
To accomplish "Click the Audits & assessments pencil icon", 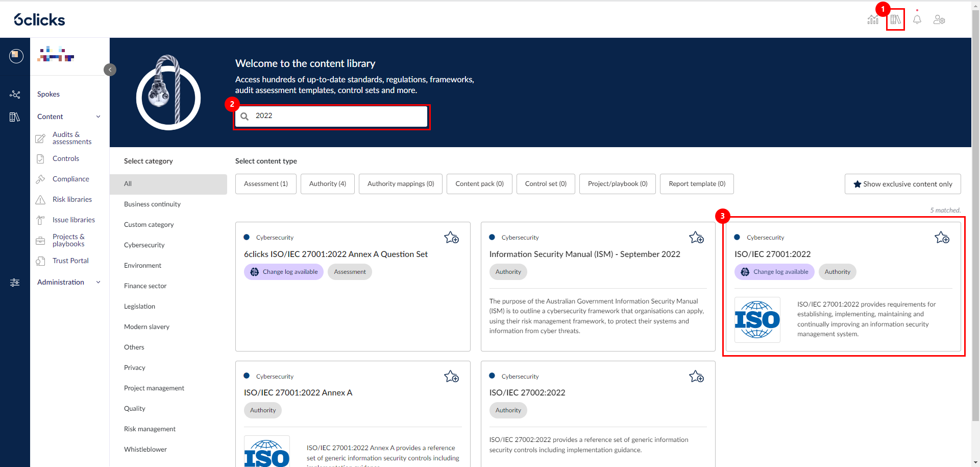I will 40,138.
